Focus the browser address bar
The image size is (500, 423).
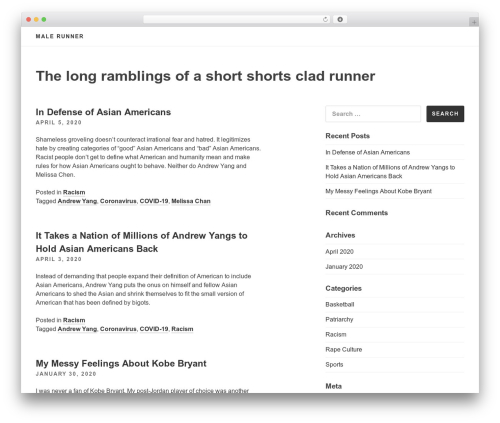(x=236, y=20)
